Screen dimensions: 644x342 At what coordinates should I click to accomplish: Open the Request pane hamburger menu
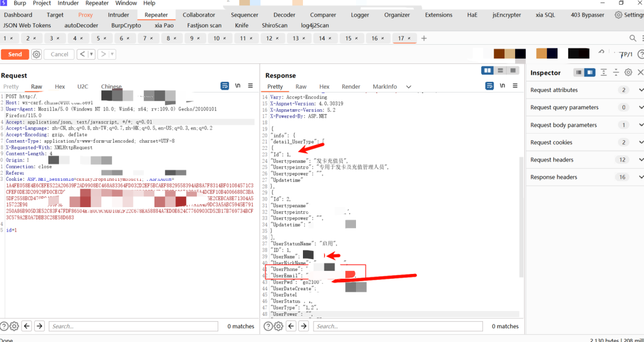[x=250, y=86]
